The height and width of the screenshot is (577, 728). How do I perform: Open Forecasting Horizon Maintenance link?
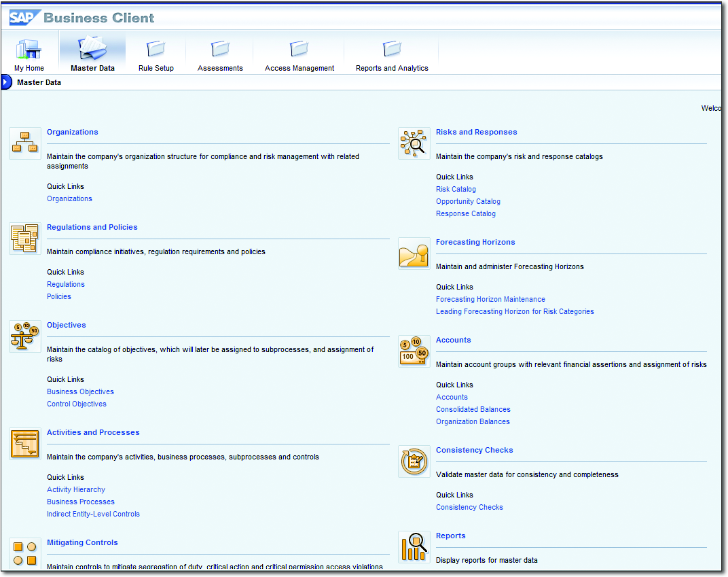490,300
